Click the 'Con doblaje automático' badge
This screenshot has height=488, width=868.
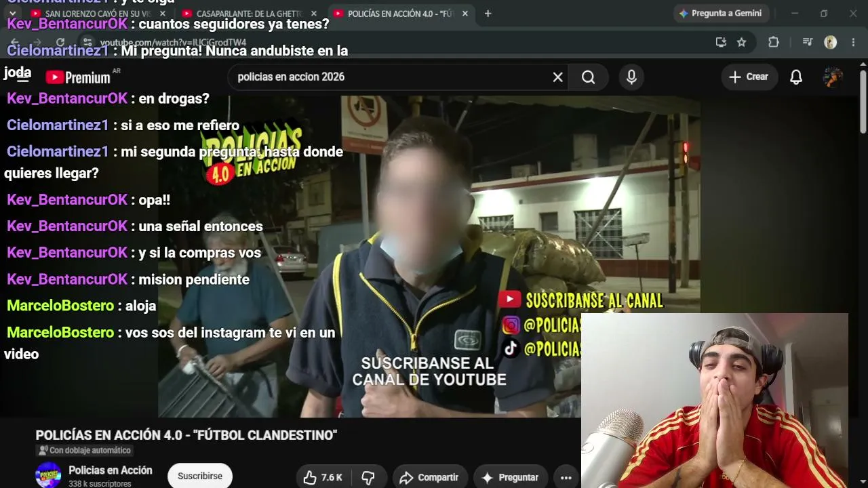coord(85,451)
